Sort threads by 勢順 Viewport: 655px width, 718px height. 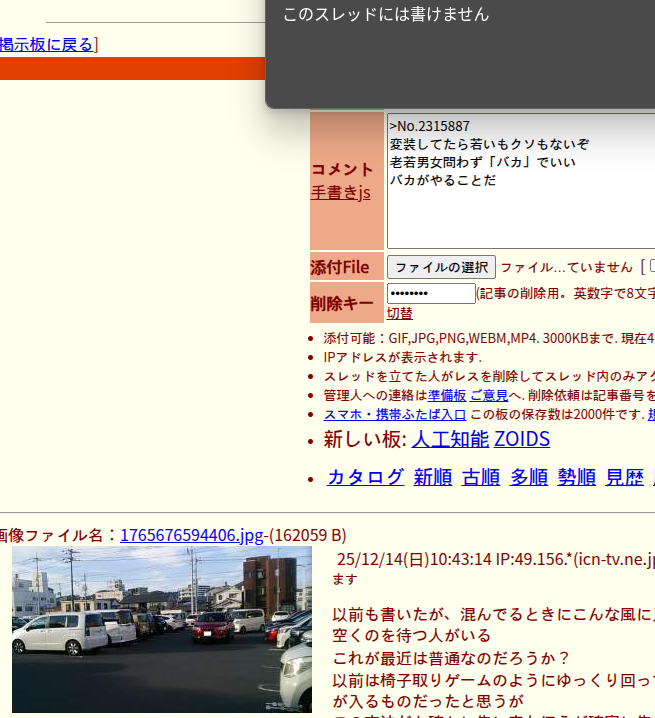(x=576, y=477)
